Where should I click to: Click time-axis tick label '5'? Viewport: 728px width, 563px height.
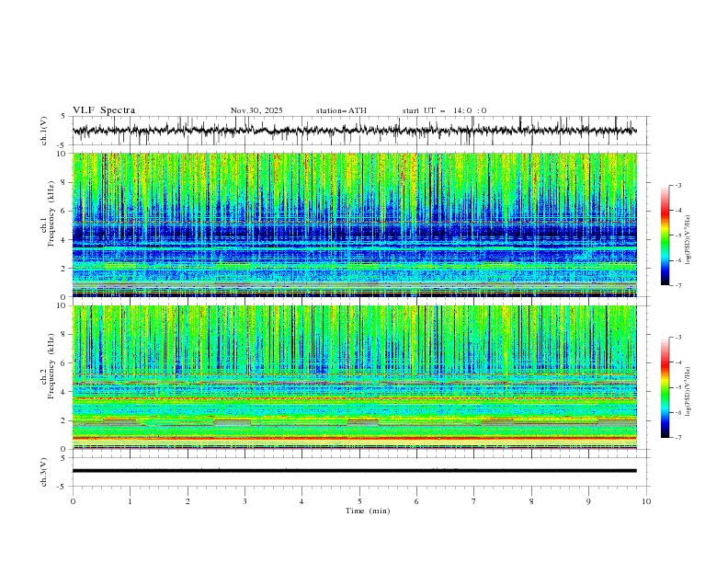pyautogui.click(x=359, y=501)
